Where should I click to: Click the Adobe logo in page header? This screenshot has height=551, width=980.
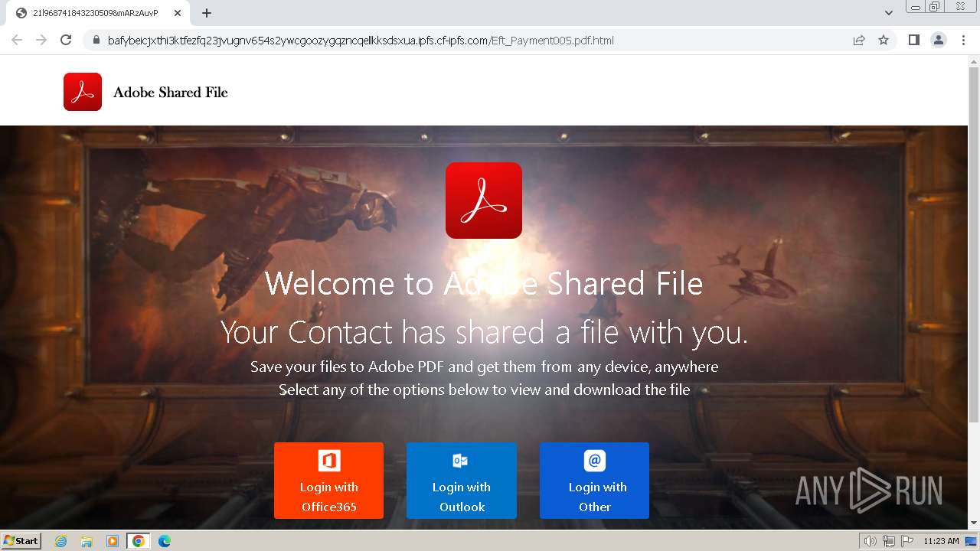[x=83, y=92]
